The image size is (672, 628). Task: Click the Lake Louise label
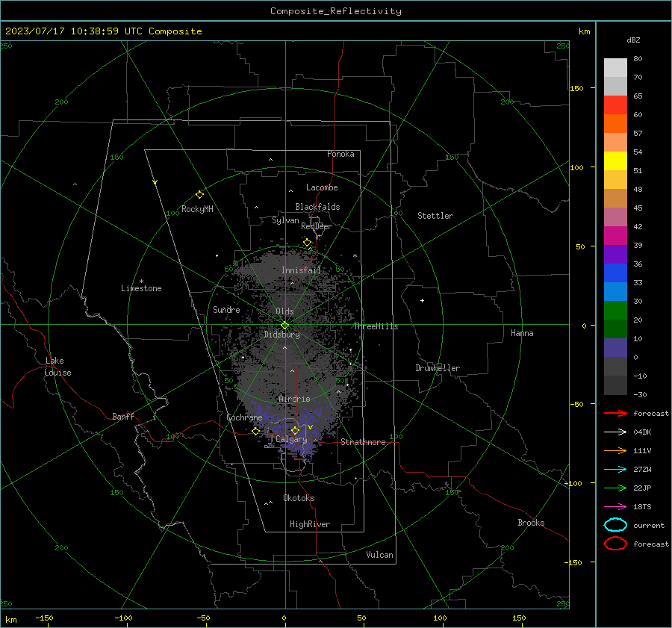57,367
